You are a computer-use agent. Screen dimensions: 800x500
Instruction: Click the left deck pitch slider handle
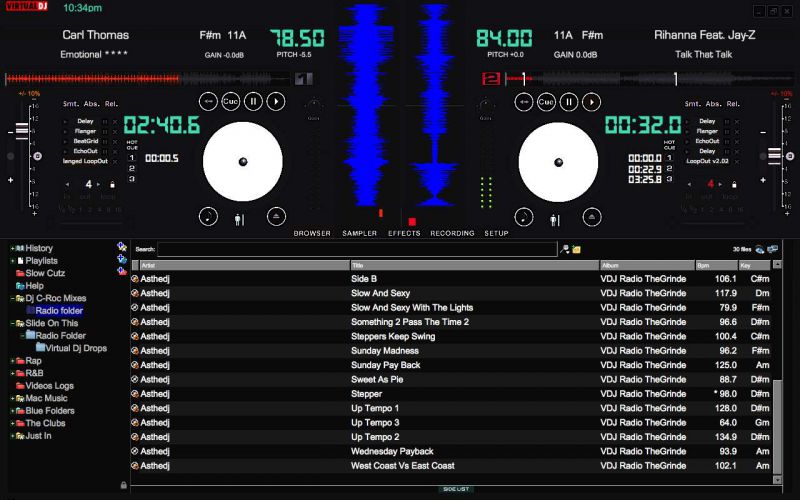click(x=22, y=131)
